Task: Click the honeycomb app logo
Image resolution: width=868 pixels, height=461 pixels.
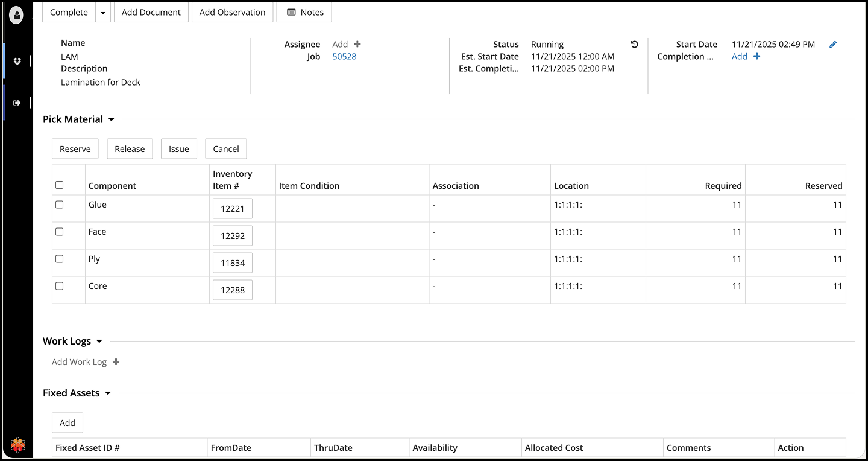Action: [17, 446]
